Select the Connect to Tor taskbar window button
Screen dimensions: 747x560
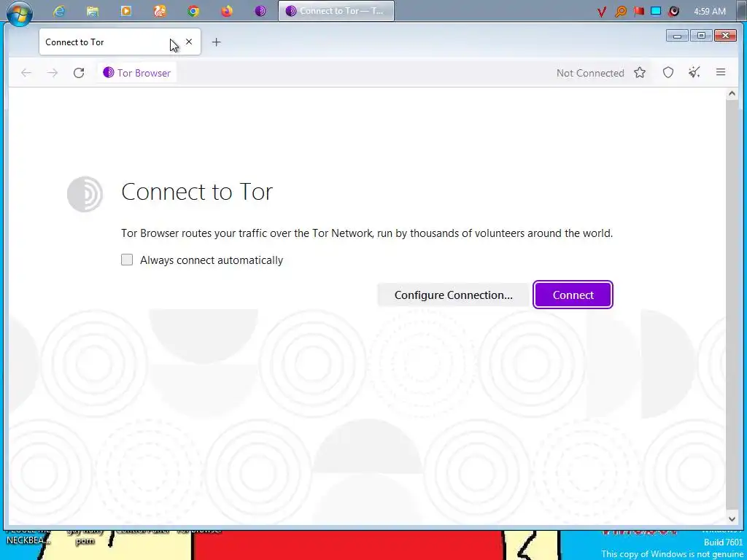pos(336,11)
